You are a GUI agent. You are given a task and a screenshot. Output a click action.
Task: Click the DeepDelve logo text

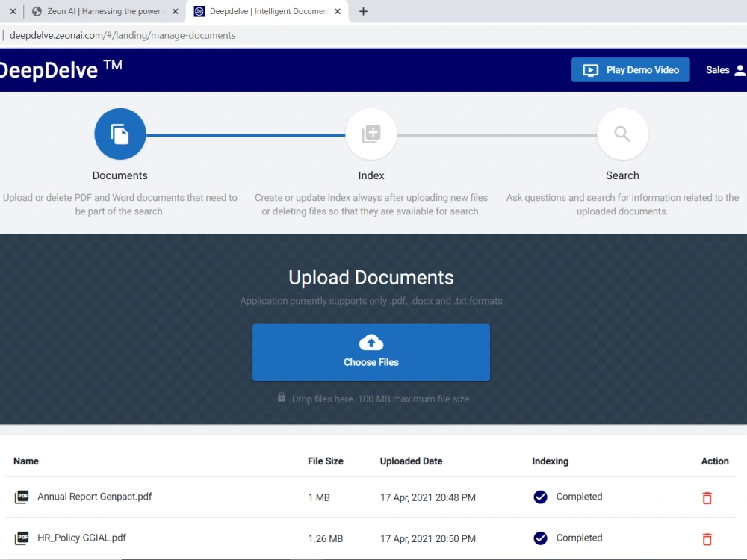[61, 70]
